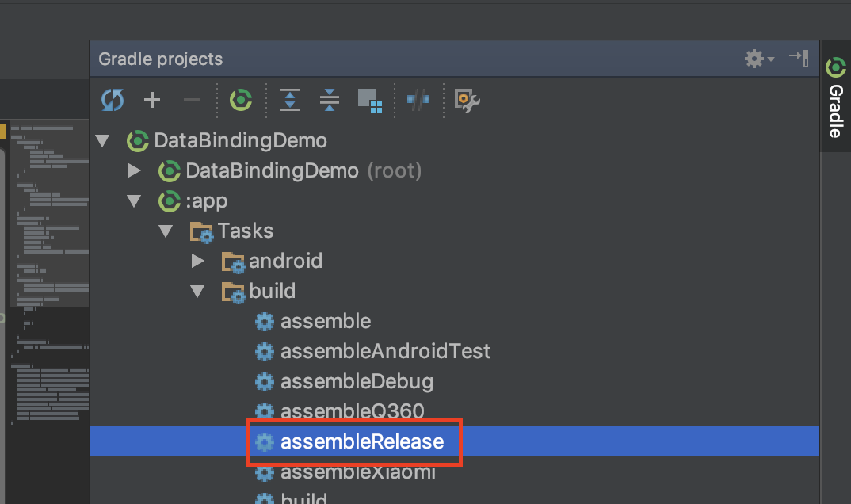Select the assembleAndroidTest task

[x=385, y=351]
